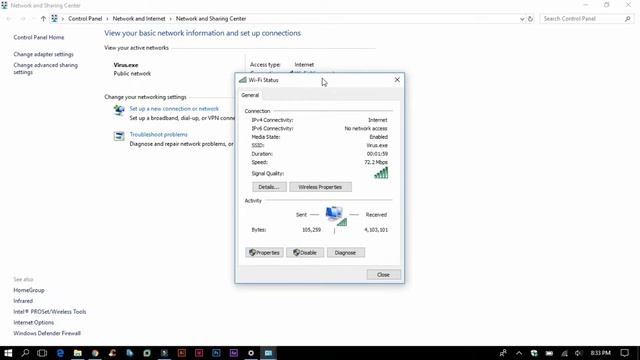Click the sent bytes value 105,259

[x=311, y=230]
